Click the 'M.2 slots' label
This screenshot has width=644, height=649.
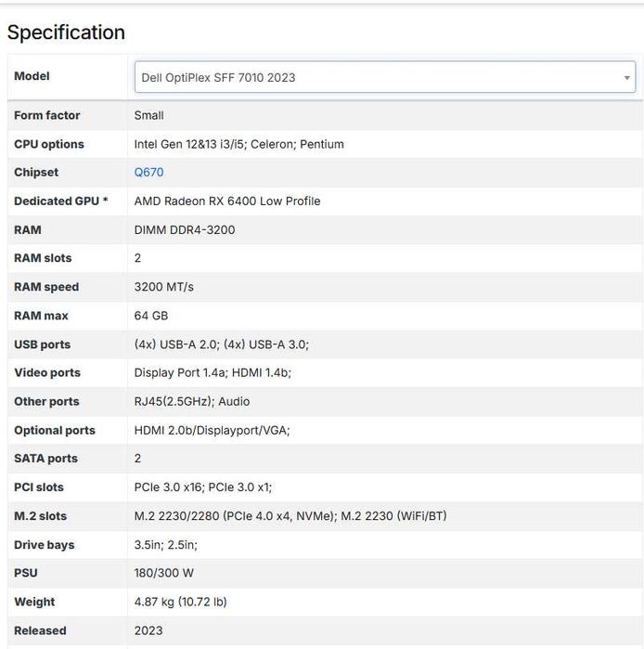click(40, 515)
